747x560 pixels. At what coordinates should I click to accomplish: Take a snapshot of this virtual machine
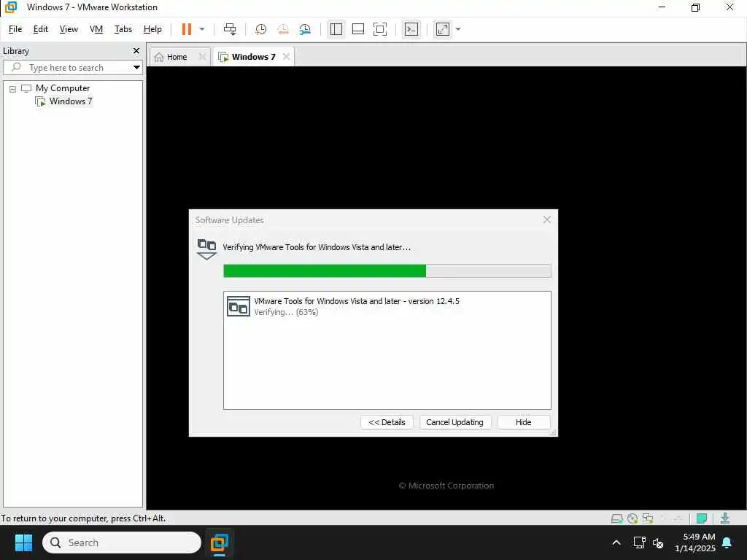260,29
